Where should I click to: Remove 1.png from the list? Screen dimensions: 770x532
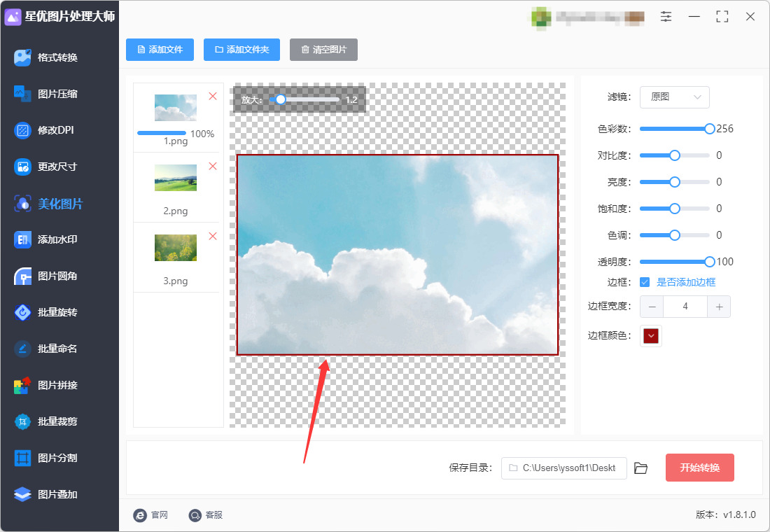[213, 97]
